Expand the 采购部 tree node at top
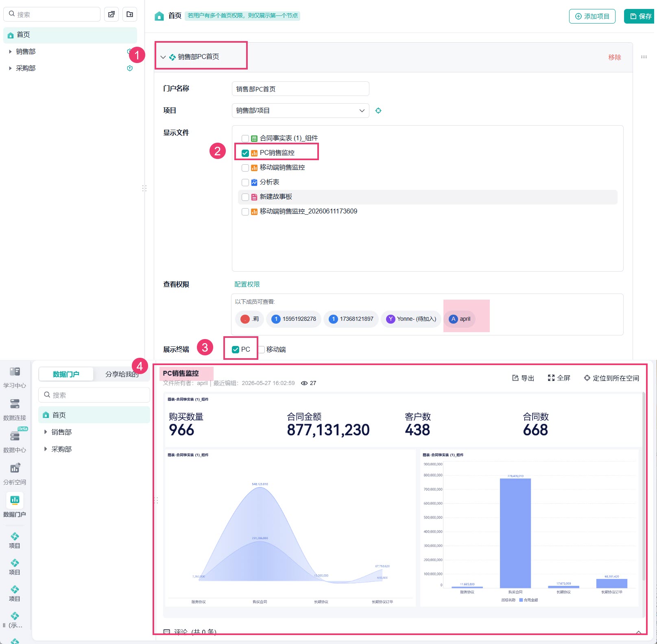 [x=10, y=68]
